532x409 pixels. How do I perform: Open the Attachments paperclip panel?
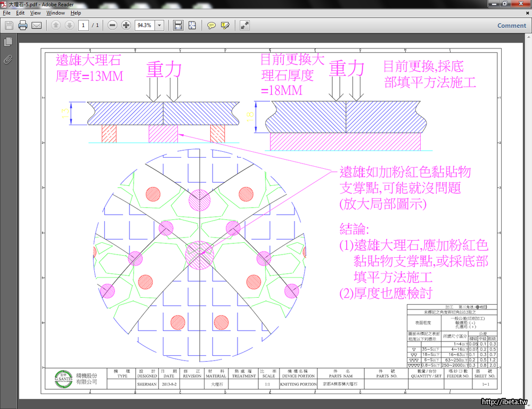(8, 59)
